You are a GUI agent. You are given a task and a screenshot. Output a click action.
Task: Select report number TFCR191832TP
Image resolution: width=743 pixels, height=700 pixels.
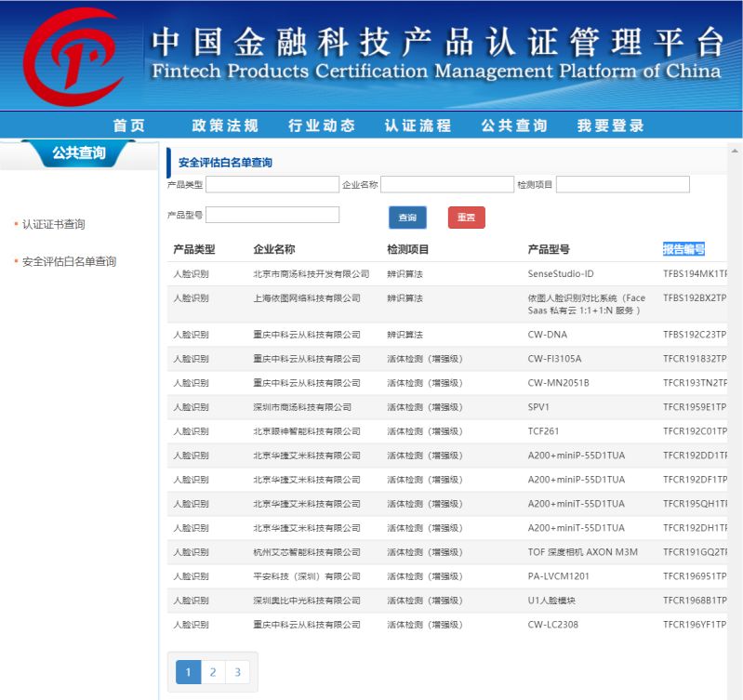(695, 359)
